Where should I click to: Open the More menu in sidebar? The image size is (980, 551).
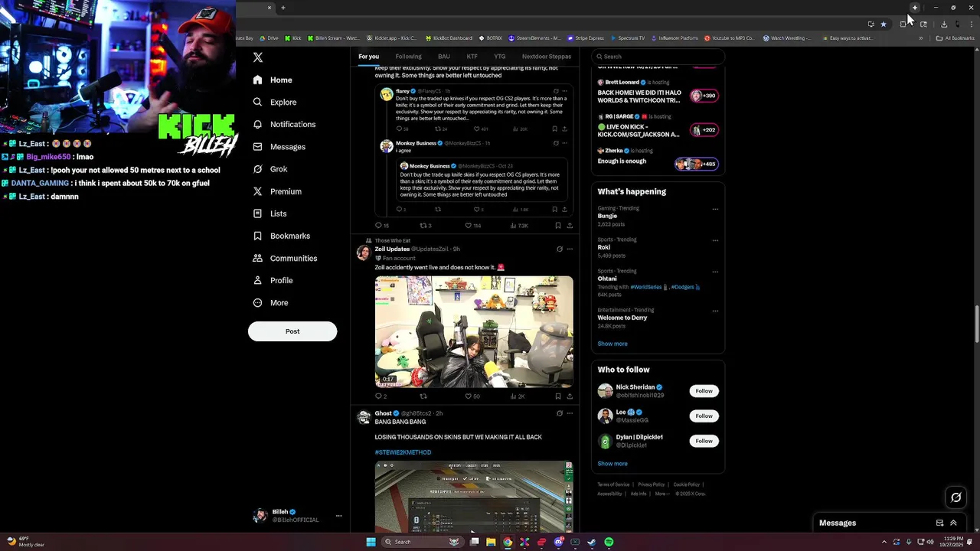270,303
